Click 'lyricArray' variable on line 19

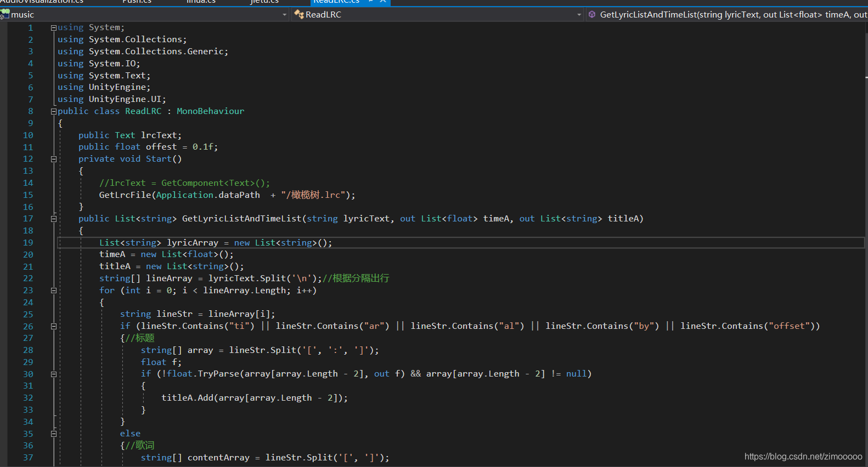[193, 243]
